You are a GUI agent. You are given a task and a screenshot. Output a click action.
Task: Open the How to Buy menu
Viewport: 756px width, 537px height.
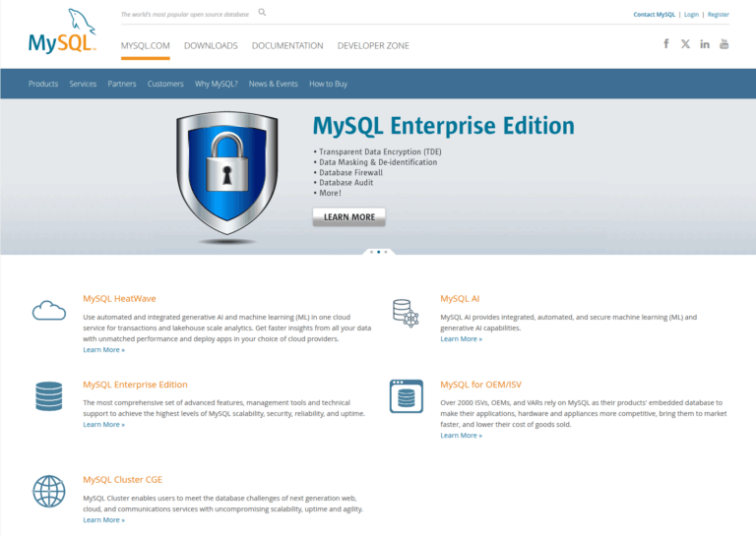coord(329,84)
